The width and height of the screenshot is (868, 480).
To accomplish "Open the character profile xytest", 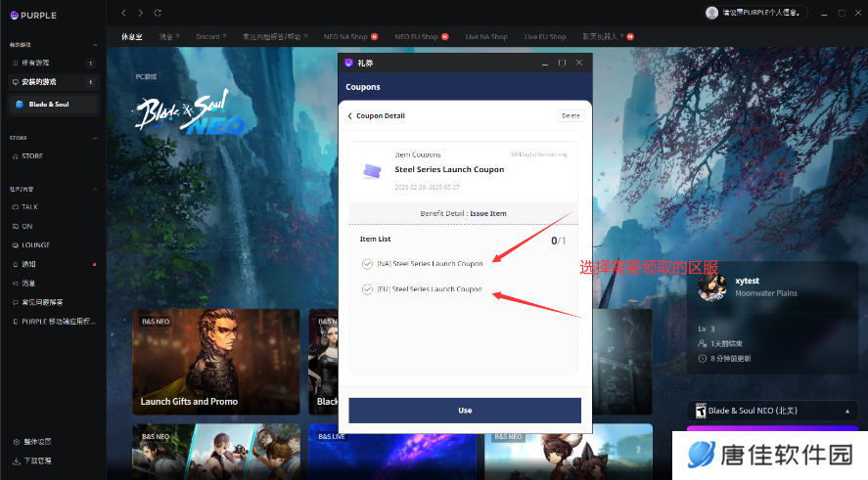I will point(747,281).
